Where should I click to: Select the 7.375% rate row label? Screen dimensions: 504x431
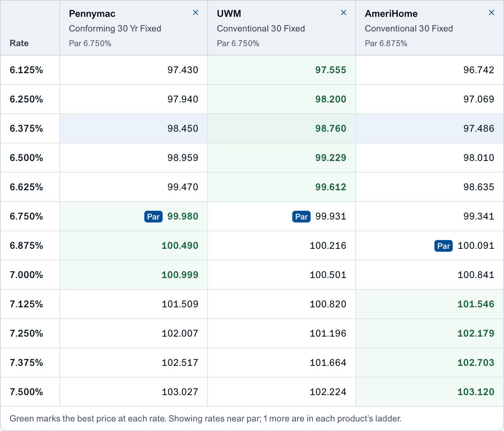click(26, 363)
